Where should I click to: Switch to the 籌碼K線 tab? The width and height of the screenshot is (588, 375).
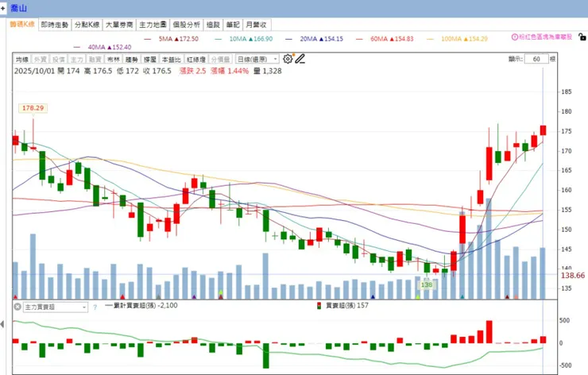pyautogui.click(x=22, y=25)
